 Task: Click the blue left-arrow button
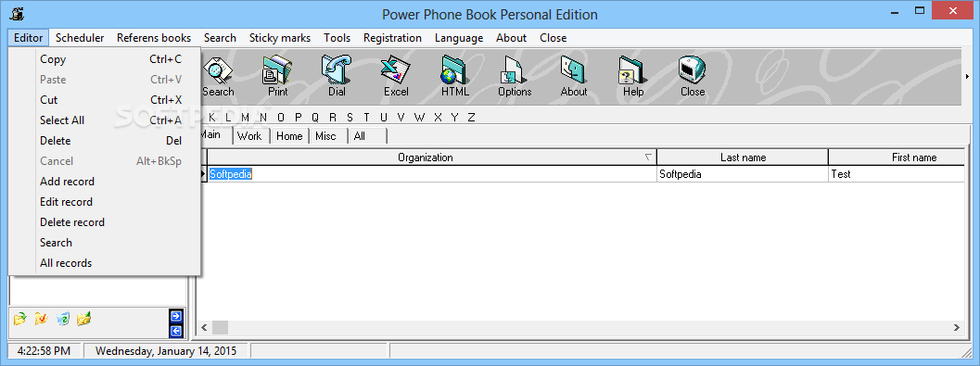click(x=175, y=331)
